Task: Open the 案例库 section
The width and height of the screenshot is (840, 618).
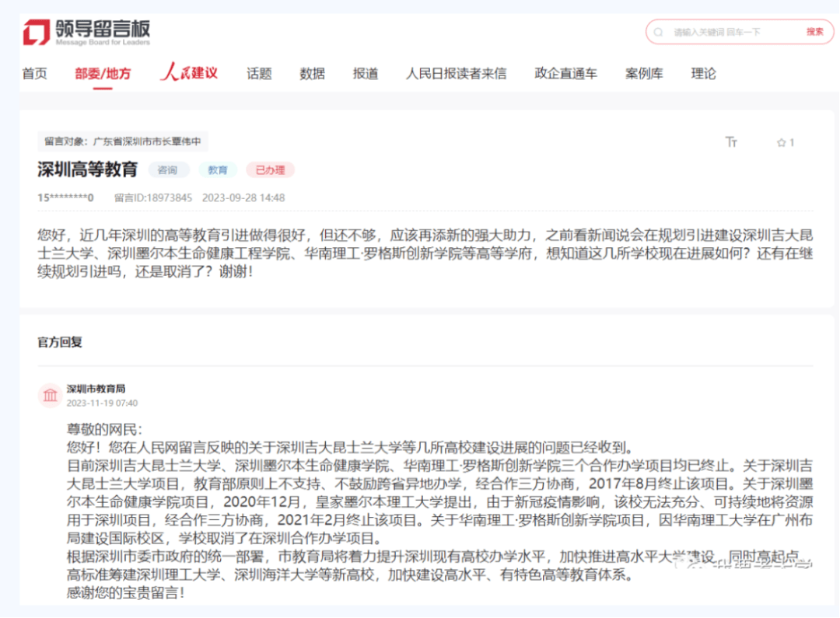Action: tap(645, 73)
